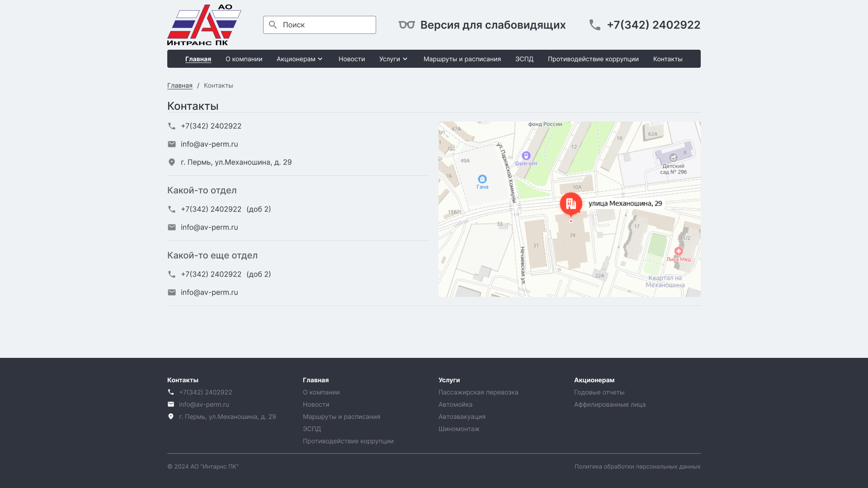Click the Детский сад № 296 map icon

673,157
